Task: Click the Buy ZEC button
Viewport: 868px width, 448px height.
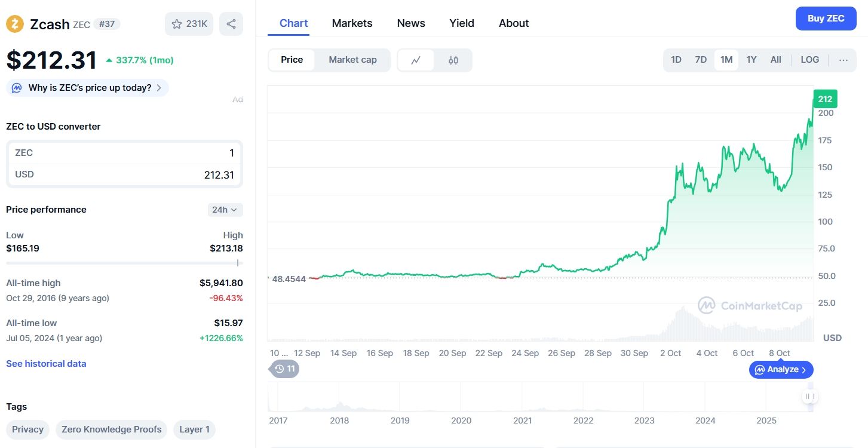Action: tap(826, 19)
